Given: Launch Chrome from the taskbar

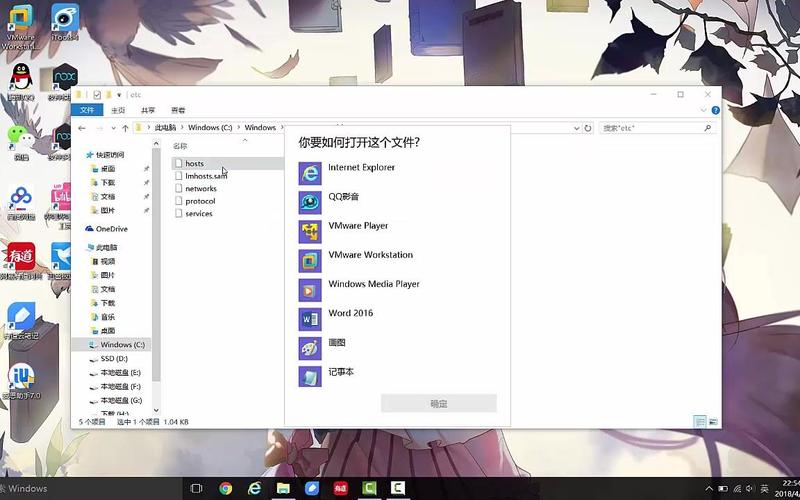Looking at the screenshot, I should pos(226,488).
